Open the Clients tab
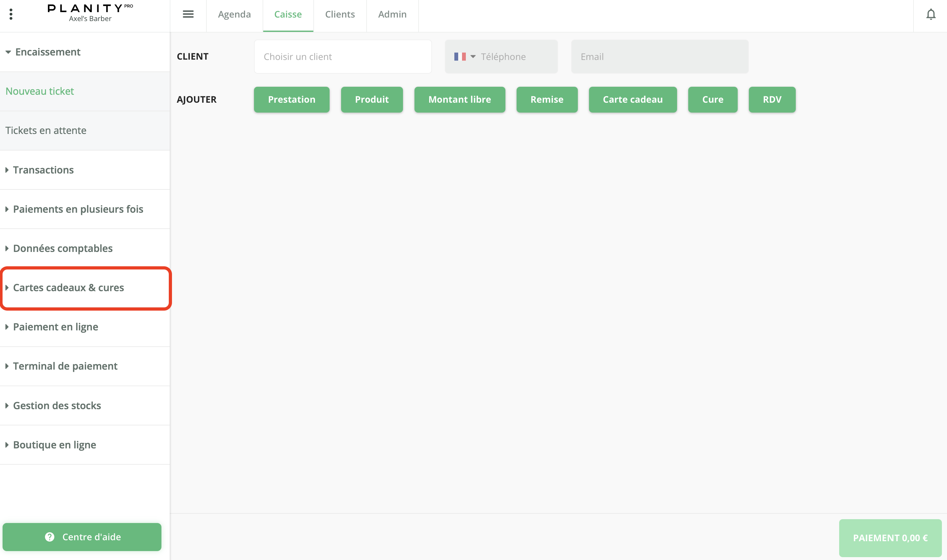 (x=340, y=14)
